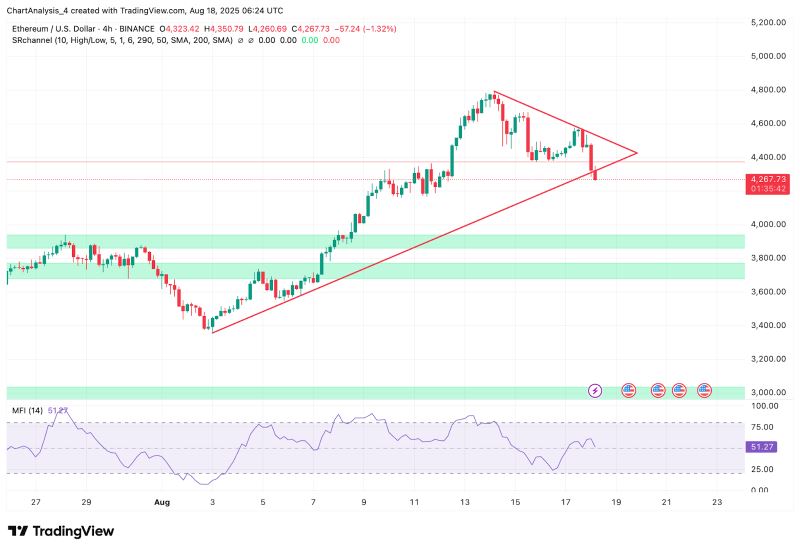Open the rightmost US flag economic event
The width and height of the screenshot is (800, 551).
click(704, 390)
